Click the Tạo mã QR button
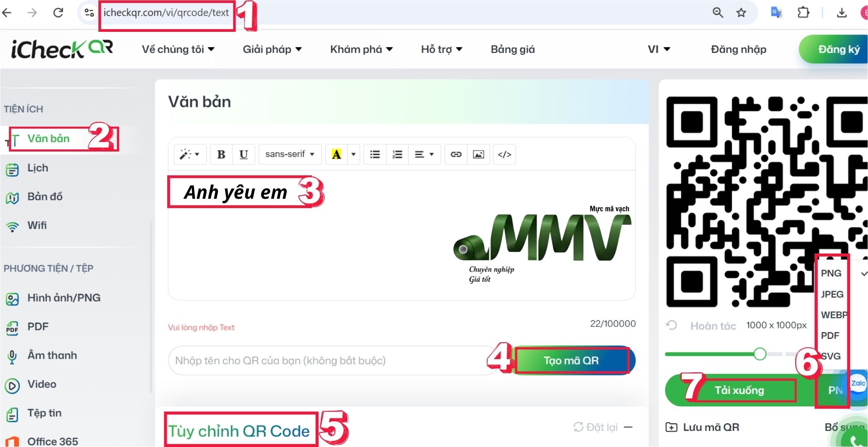This screenshot has width=868, height=447. pyautogui.click(x=571, y=360)
